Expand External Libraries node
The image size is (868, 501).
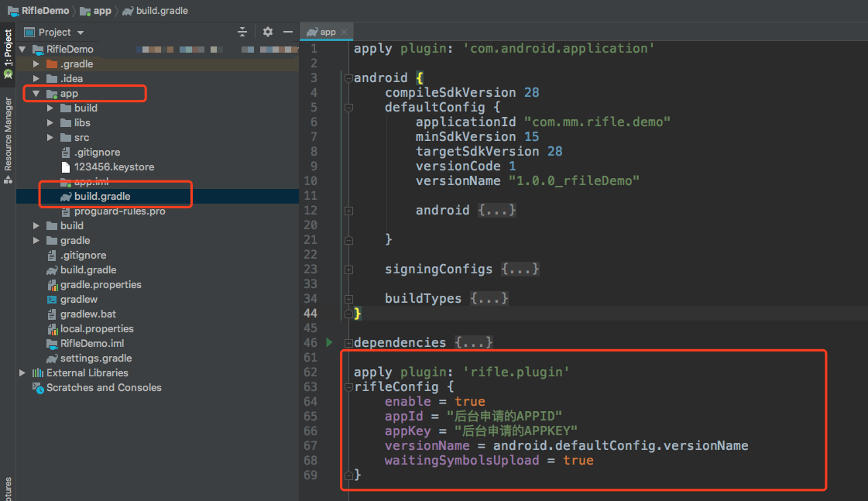tap(22, 373)
